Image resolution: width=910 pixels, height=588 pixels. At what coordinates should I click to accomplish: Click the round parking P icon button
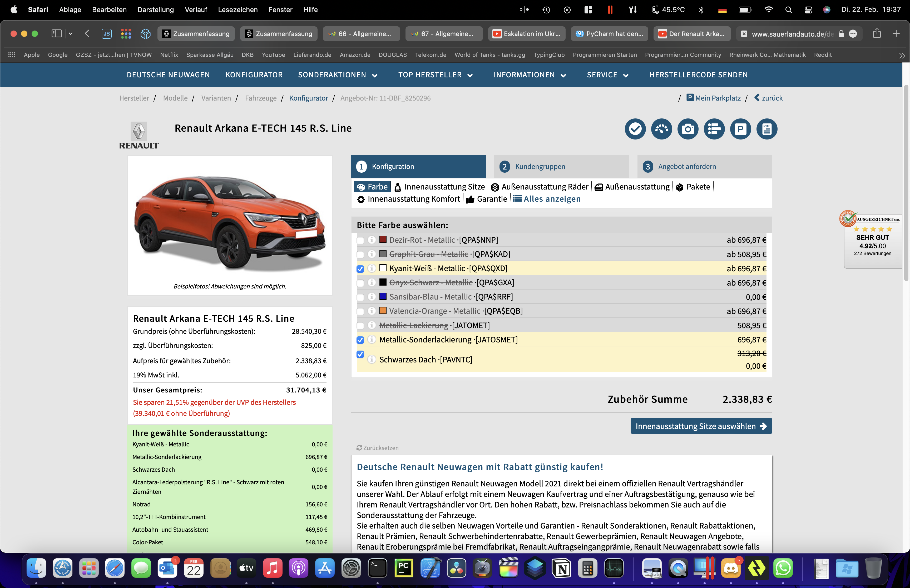tap(740, 129)
